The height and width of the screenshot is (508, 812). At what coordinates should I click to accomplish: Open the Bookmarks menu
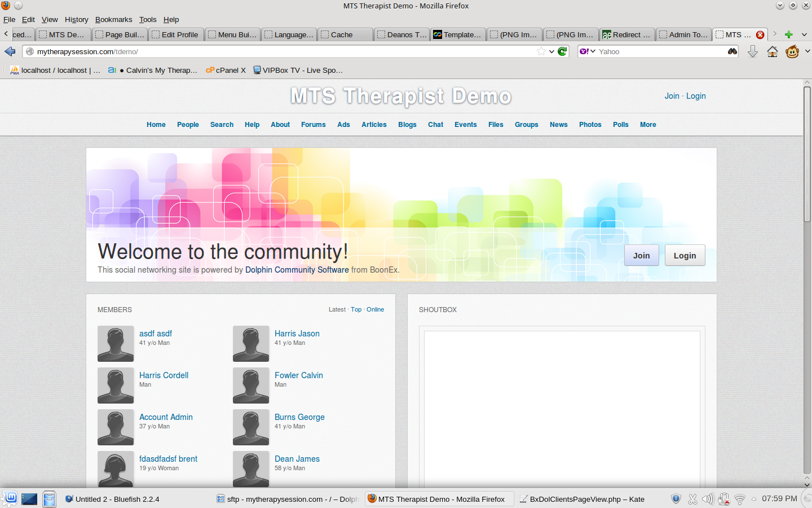click(x=113, y=19)
